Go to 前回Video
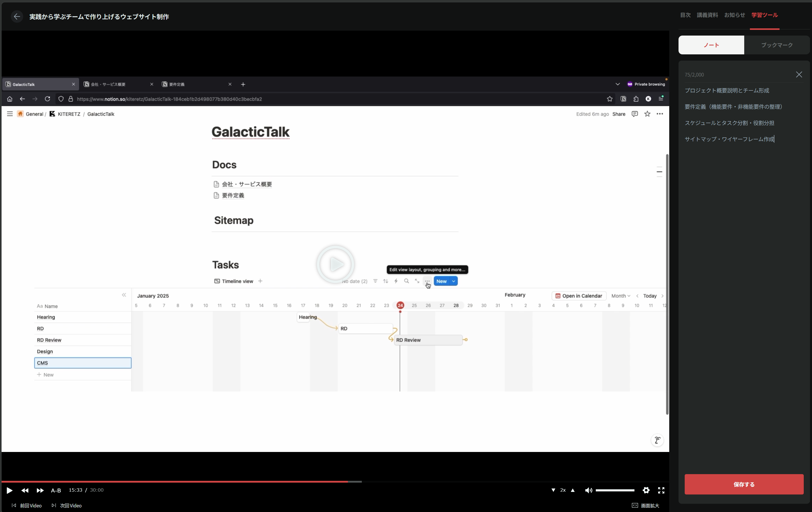Viewport: 812px width, 512px height. tap(27, 505)
